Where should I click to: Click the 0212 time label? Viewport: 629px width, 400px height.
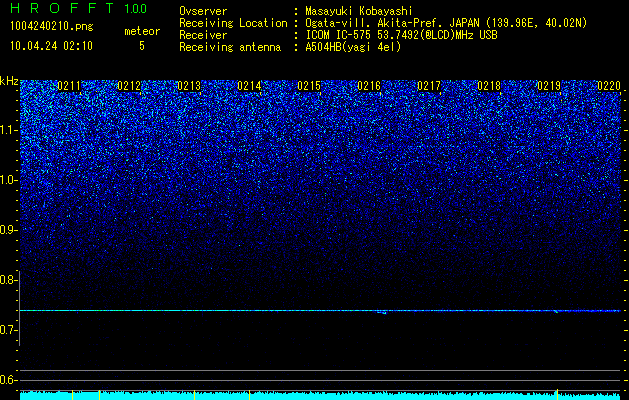[x=129, y=86]
